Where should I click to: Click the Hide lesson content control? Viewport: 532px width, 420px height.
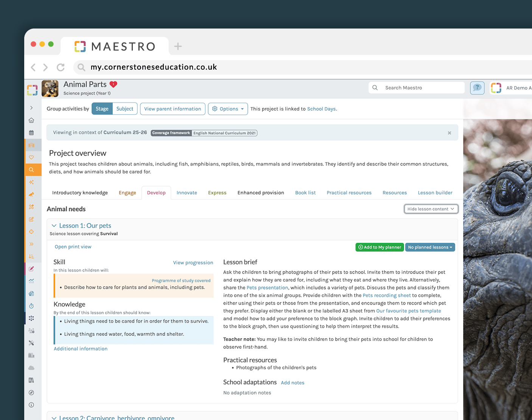tap(431, 208)
